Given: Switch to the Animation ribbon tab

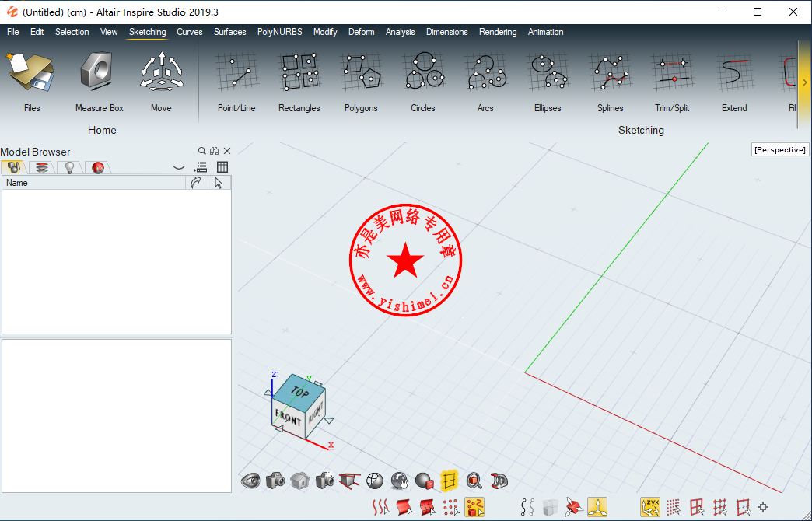Looking at the screenshot, I should 545,32.
